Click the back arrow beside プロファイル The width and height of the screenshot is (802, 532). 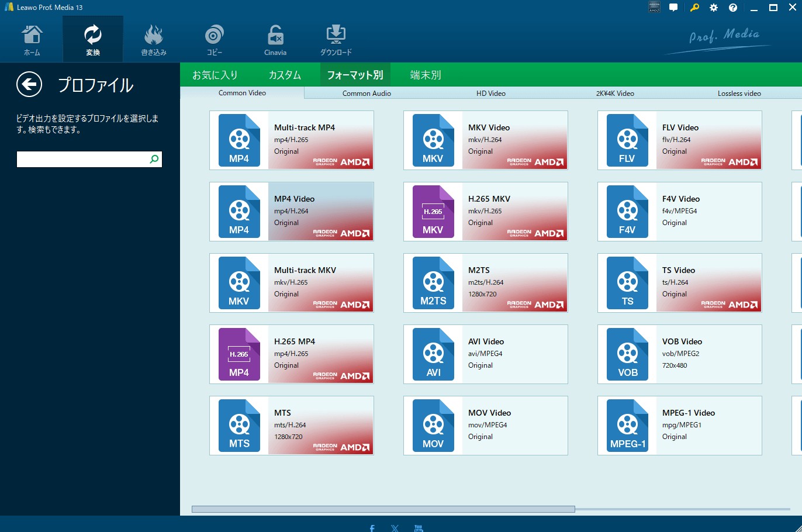pyautogui.click(x=29, y=85)
